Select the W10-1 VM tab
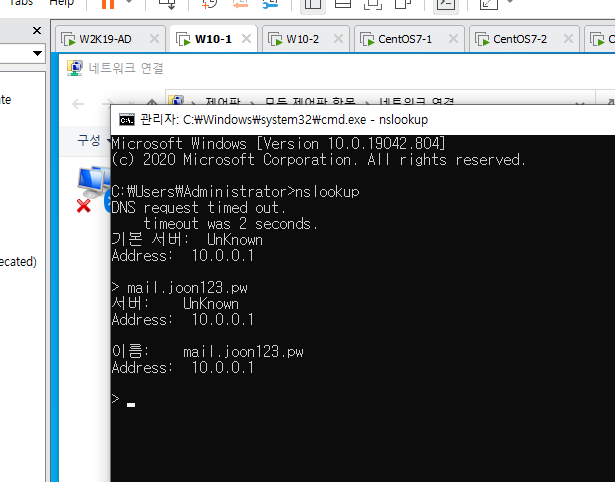 (214, 39)
